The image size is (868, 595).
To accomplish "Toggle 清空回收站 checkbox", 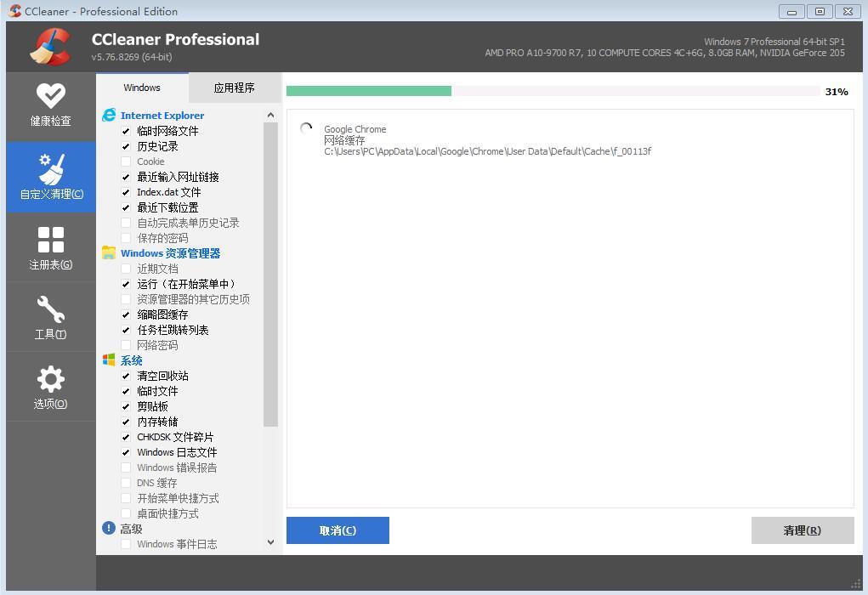I will pyautogui.click(x=126, y=376).
